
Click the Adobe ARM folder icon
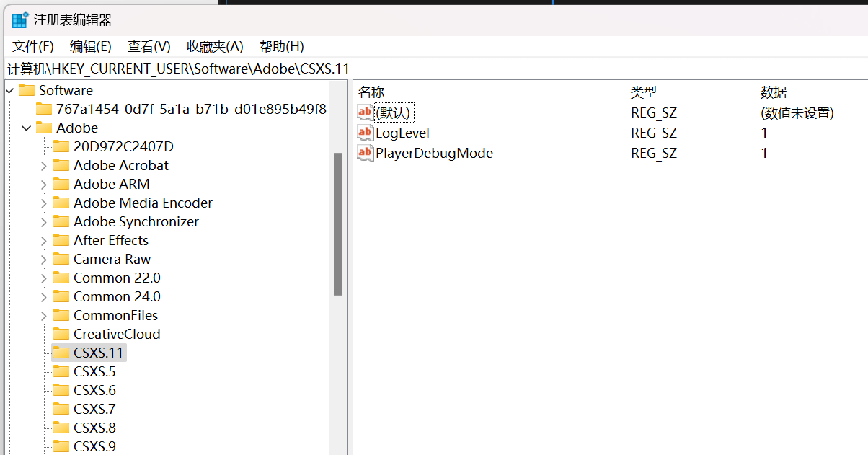tap(61, 184)
